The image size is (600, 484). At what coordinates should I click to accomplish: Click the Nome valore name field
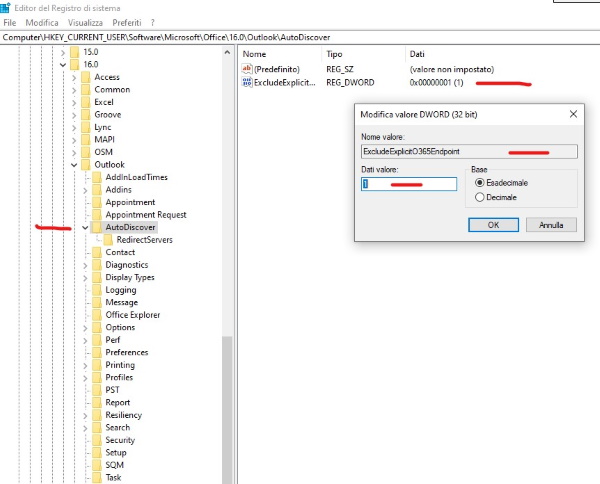[469, 152]
